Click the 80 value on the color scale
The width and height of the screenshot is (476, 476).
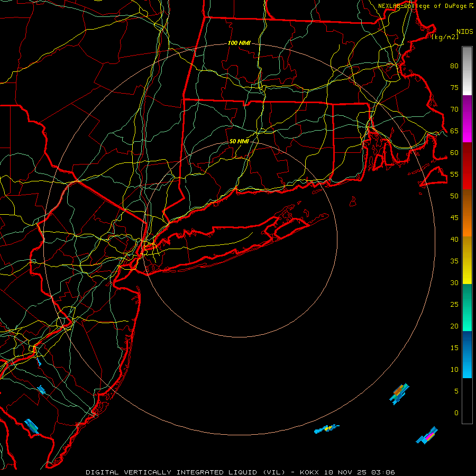click(454, 66)
